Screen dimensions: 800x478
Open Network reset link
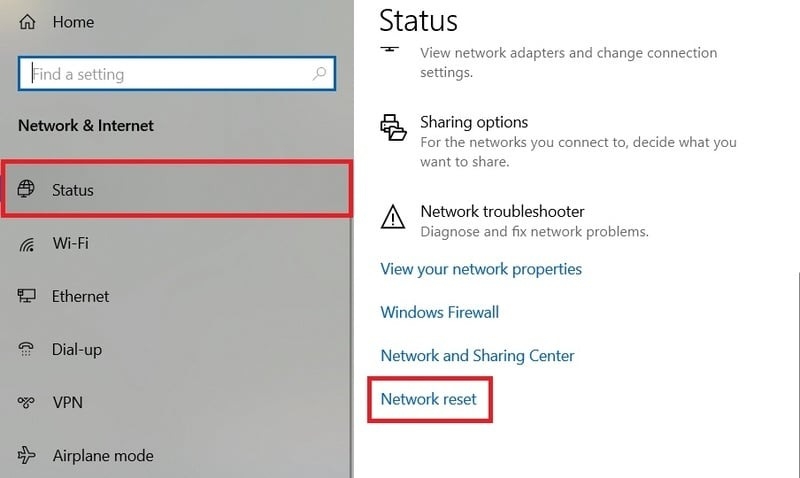click(429, 399)
